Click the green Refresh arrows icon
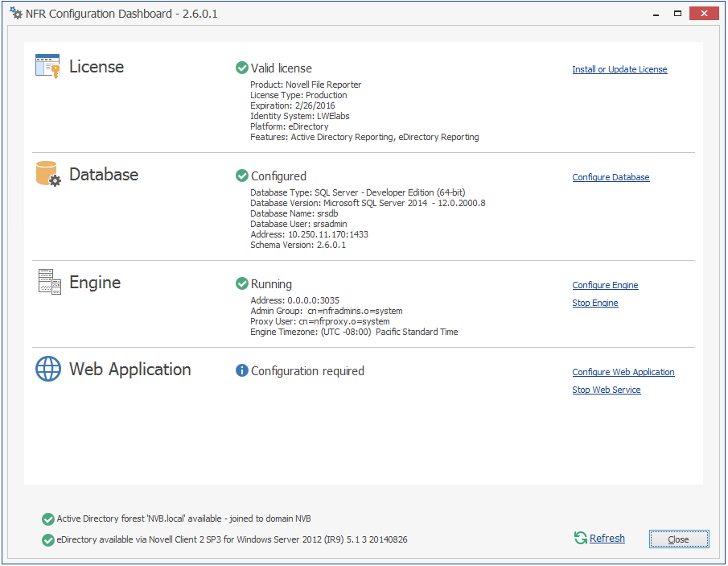Screen dimensions: 728x566 coord(580,539)
